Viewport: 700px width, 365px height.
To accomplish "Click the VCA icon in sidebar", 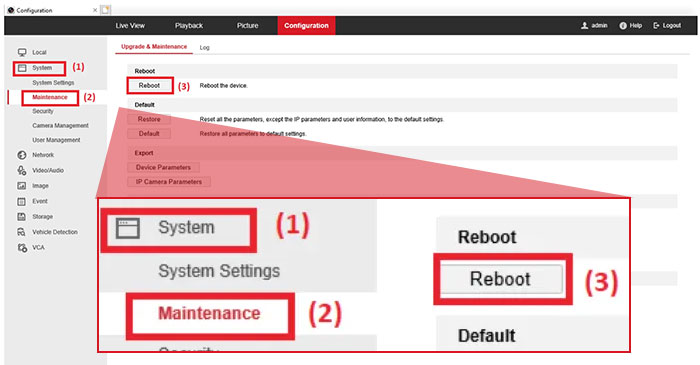I will (x=22, y=247).
